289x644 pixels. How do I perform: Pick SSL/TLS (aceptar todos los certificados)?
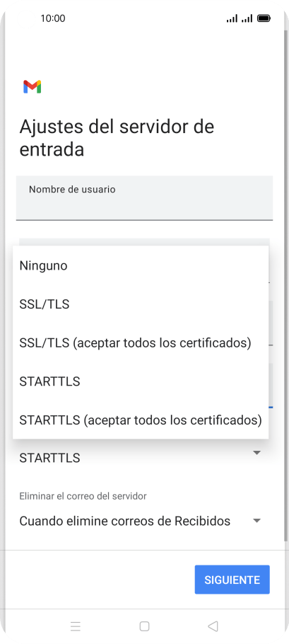141,343
